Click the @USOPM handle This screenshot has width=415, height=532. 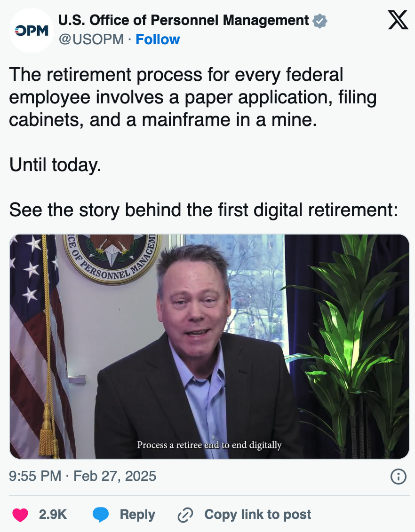(x=91, y=39)
